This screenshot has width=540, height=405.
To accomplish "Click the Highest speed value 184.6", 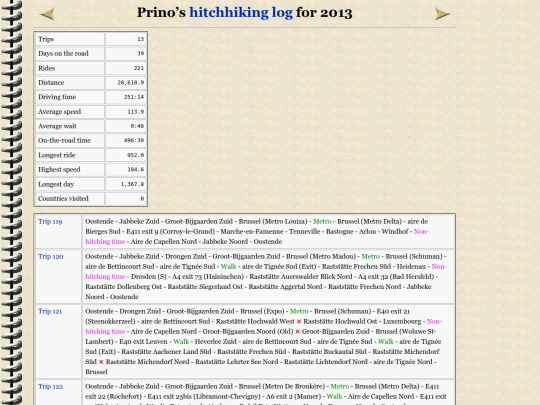I will (x=135, y=170).
